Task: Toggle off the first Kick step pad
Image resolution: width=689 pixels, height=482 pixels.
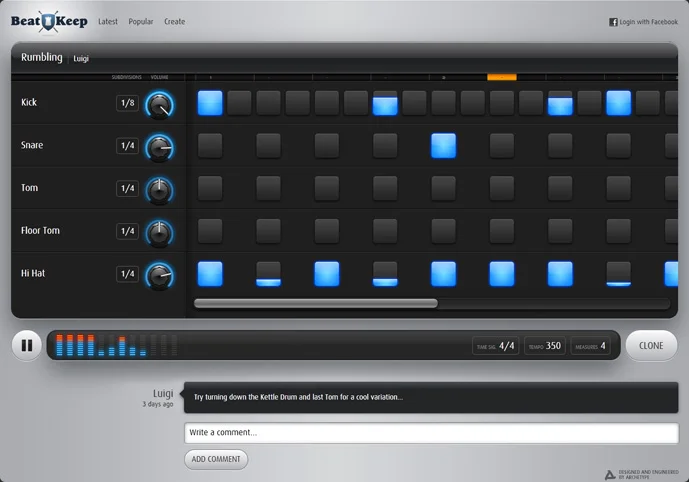Action: click(x=210, y=103)
